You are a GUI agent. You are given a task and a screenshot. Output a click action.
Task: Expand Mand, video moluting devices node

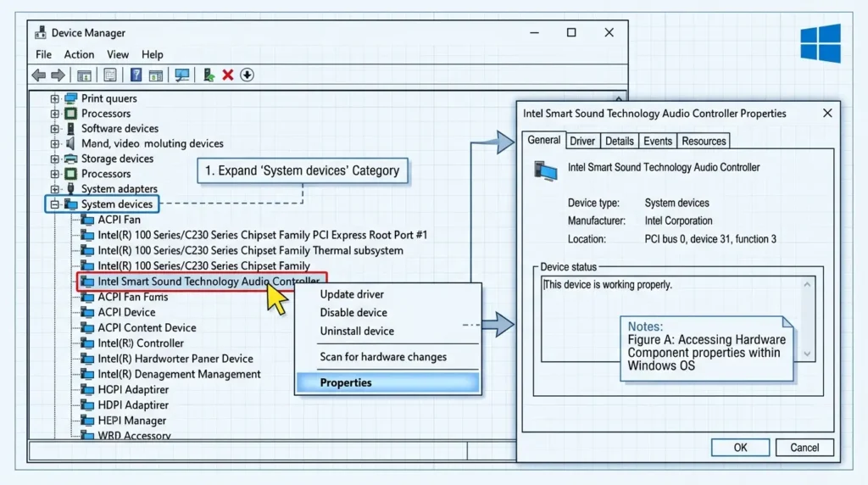[54, 143]
